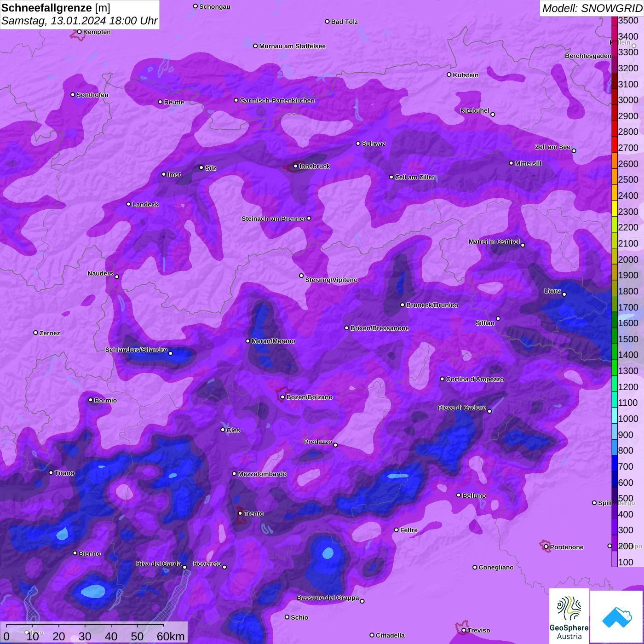The height and width of the screenshot is (644, 644).
Task: Click the Bormio location dot
Action: [x=91, y=400]
